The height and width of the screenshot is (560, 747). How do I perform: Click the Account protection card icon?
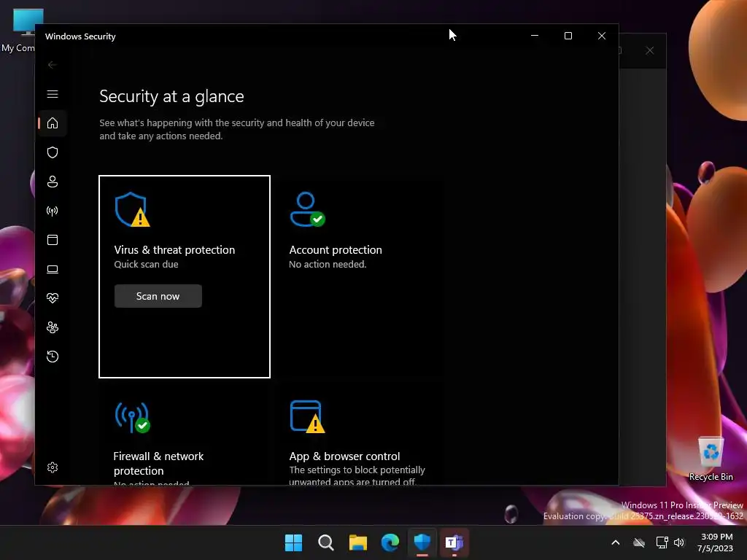pos(307,209)
